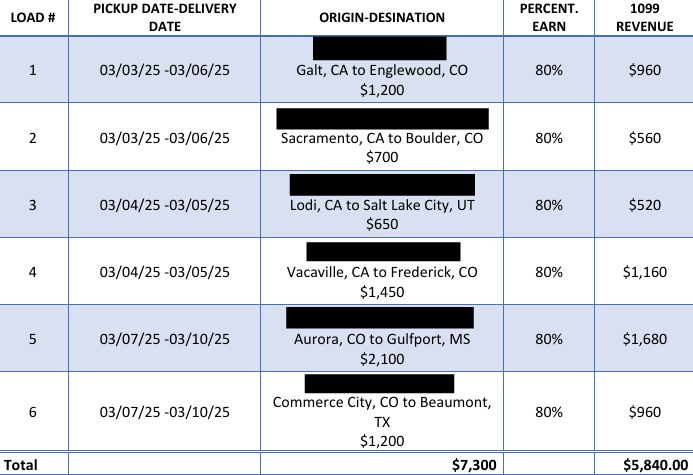
Task: Click the $560 revenue cell
Action: pos(644,137)
